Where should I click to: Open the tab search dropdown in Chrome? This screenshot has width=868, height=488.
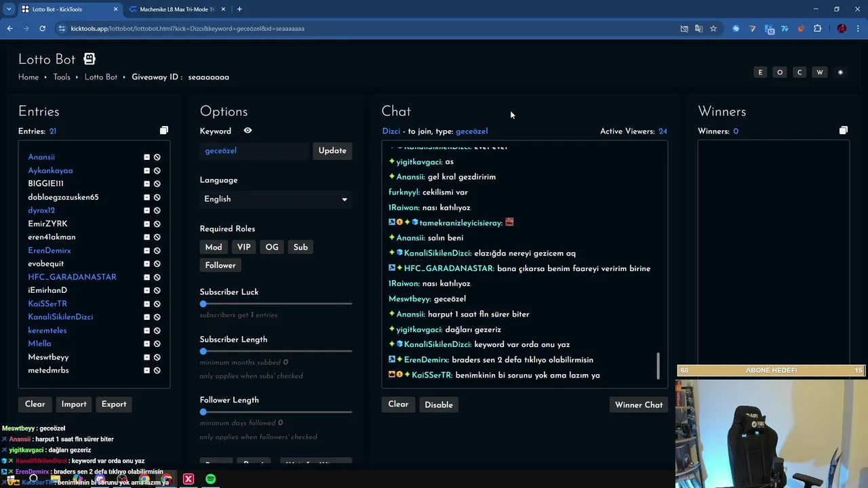8,9
